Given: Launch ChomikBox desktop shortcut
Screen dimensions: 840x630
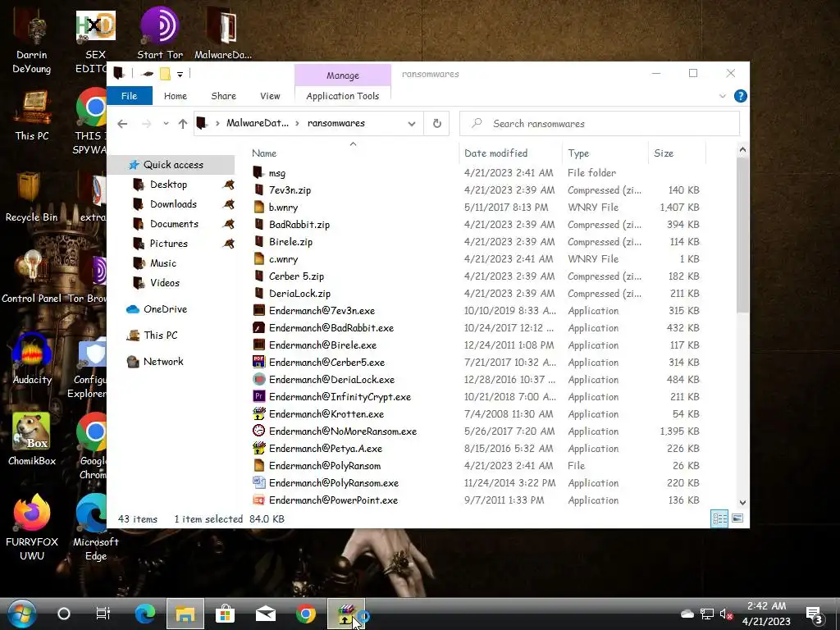Looking at the screenshot, I should (x=32, y=440).
